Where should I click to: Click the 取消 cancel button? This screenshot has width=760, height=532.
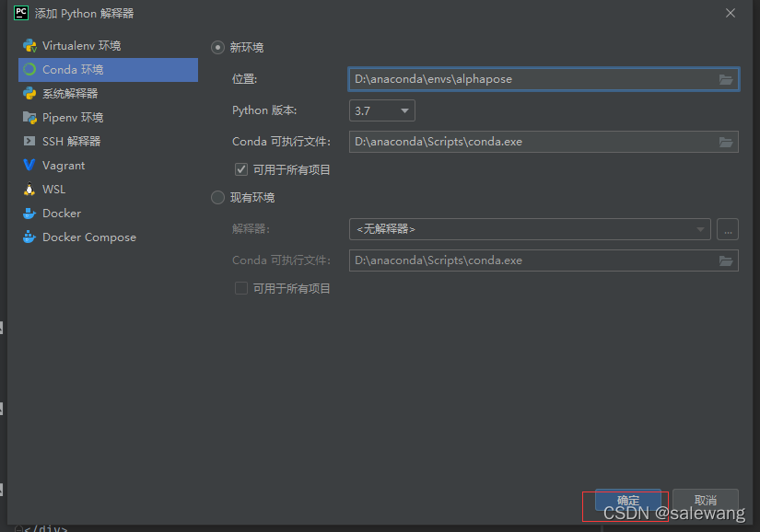(x=706, y=500)
